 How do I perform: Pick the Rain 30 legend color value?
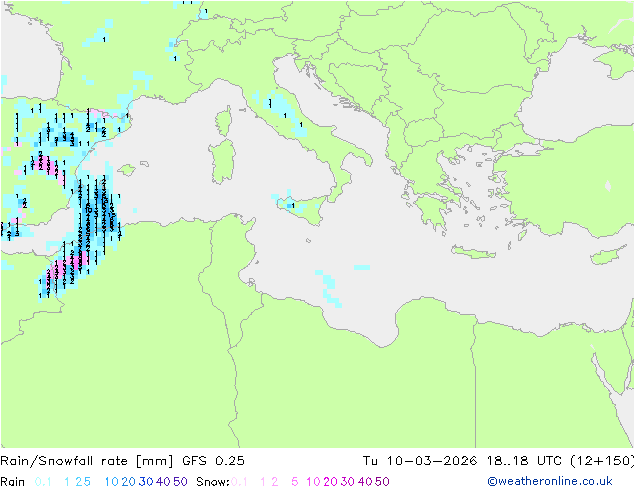click(x=146, y=482)
